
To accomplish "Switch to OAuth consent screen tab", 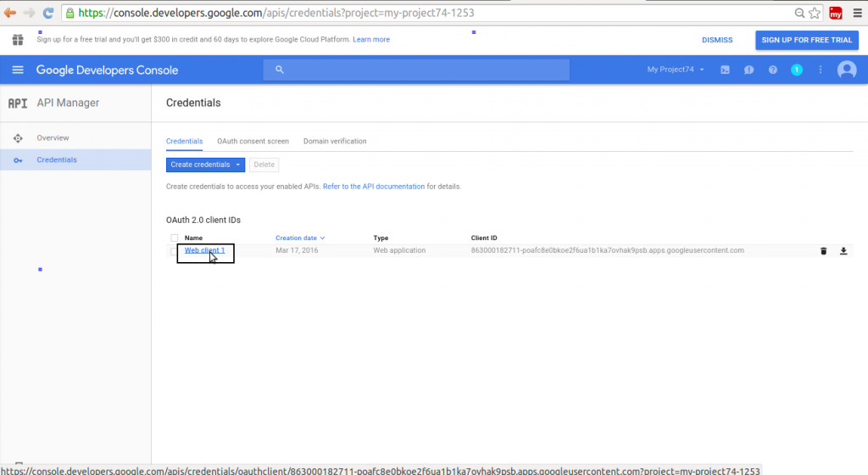I will (253, 141).
